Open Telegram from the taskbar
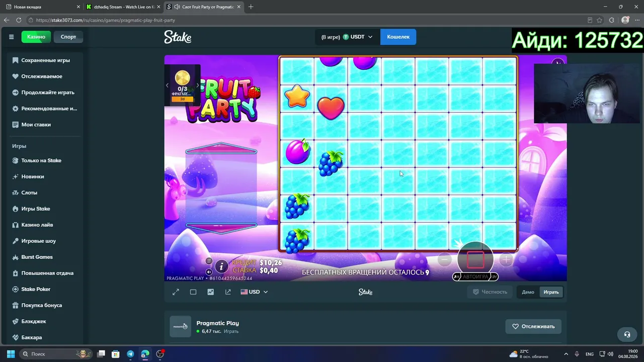This screenshot has height=362, width=644. pos(130,354)
